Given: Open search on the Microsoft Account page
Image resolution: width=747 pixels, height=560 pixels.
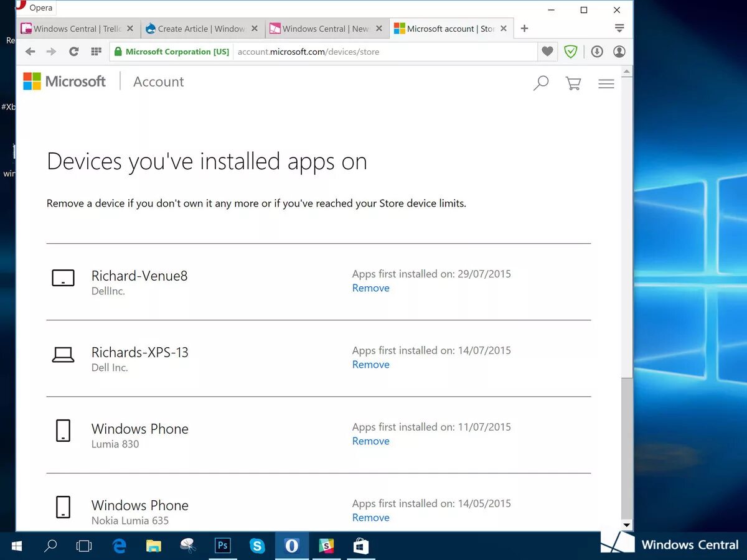Looking at the screenshot, I should [x=540, y=83].
